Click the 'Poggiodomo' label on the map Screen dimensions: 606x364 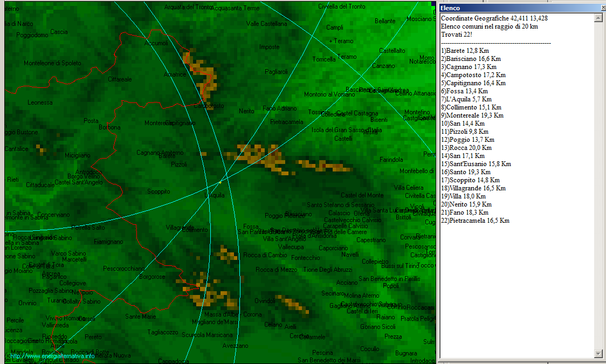click(32, 35)
